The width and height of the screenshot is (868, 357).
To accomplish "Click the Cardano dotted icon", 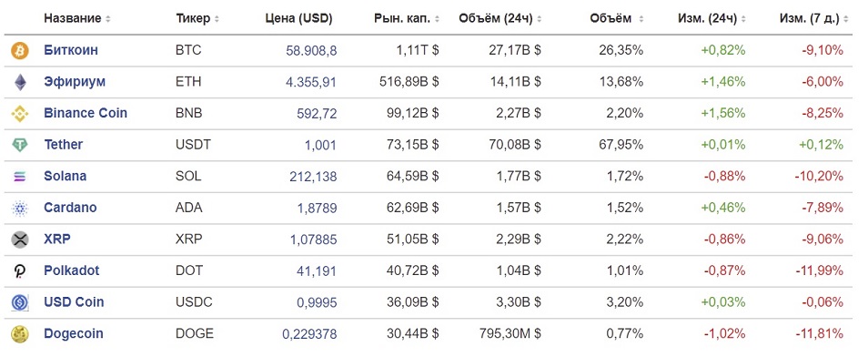I will [20, 209].
